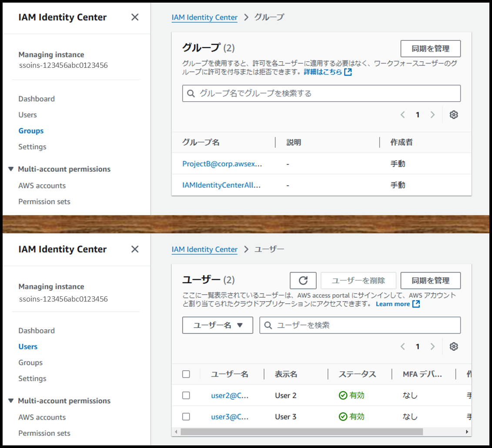The height and width of the screenshot is (448, 492).
Task: Go to previous page in Groups pagination
Action: (403, 115)
